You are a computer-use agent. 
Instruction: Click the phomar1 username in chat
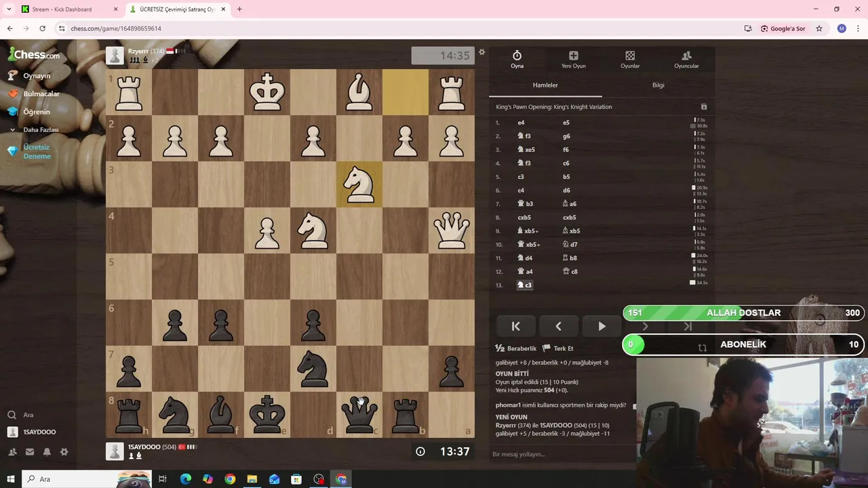pos(508,405)
